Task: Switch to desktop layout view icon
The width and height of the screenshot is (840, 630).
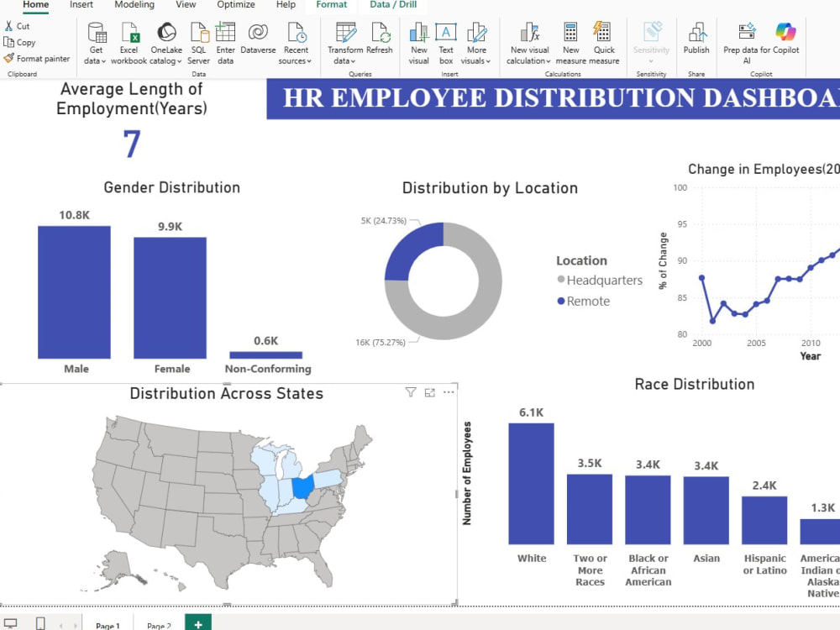Action: click(x=11, y=623)
